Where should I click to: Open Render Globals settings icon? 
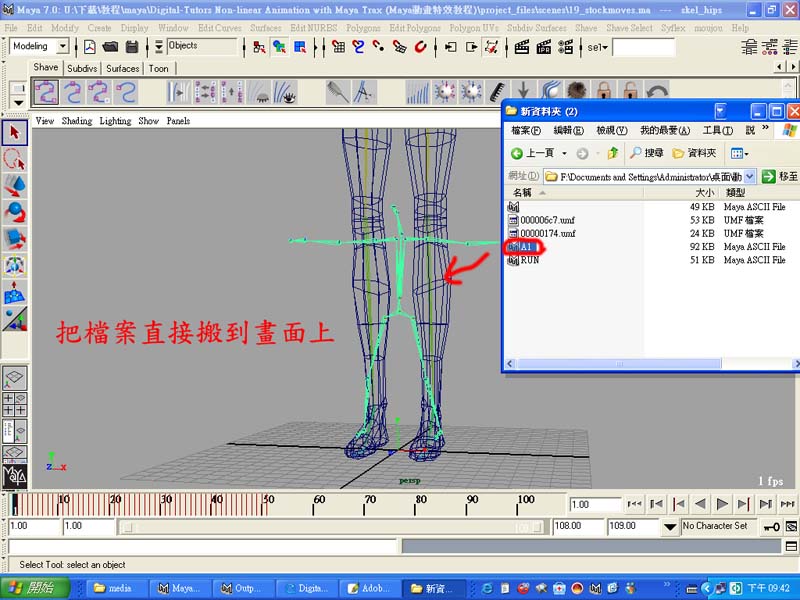(565, 47)
